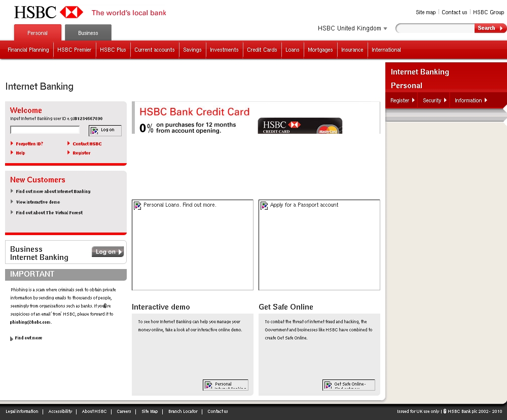
Task: Open Branch Locator in the footer
Action: [183, 411]
